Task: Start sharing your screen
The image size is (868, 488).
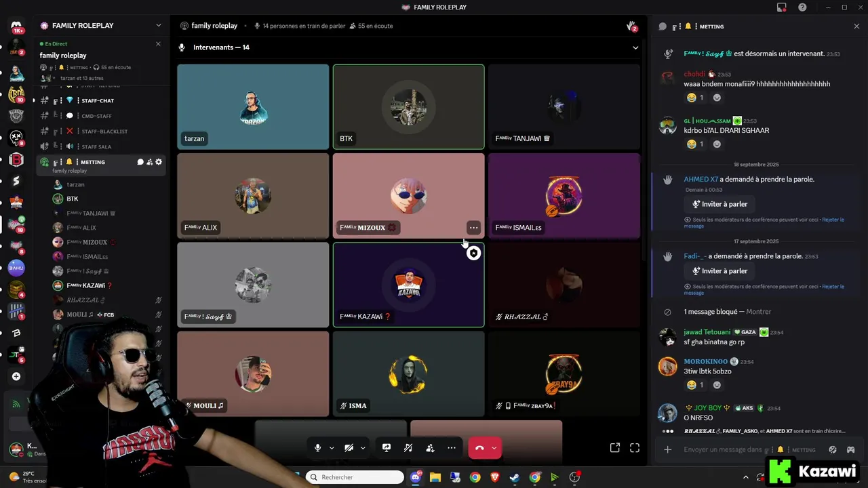Action: point(387,448)
